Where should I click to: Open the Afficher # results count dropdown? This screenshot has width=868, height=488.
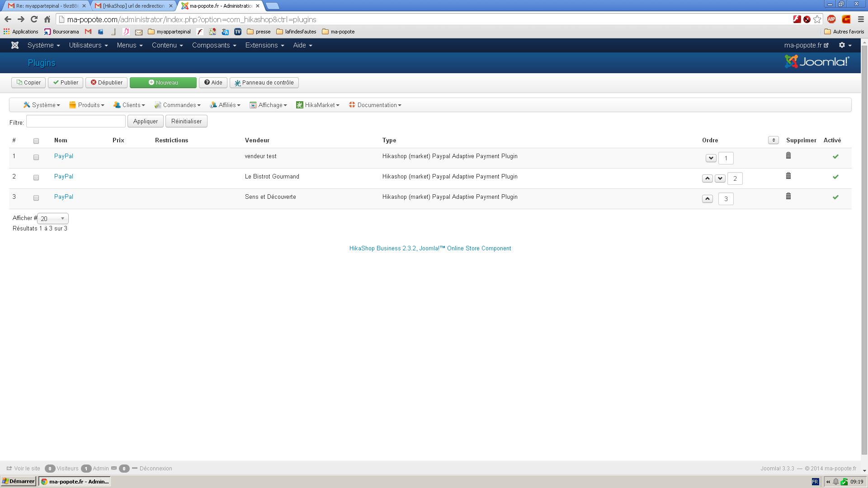pyautogui.click(x=53, y=219)
